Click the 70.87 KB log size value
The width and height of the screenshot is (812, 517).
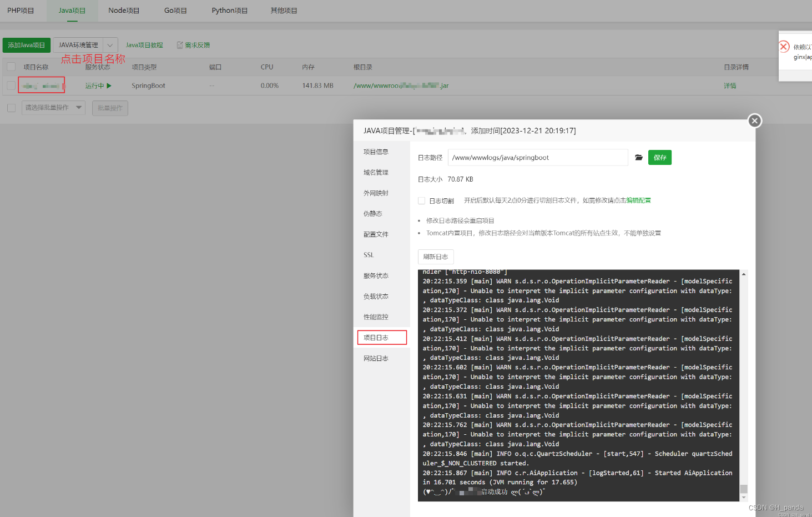tap(460, 179)
